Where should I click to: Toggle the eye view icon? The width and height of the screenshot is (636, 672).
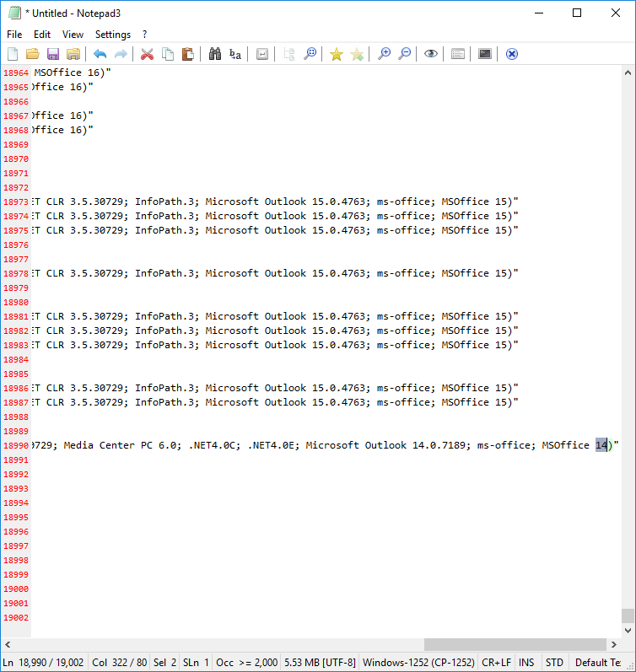(430, 54)
